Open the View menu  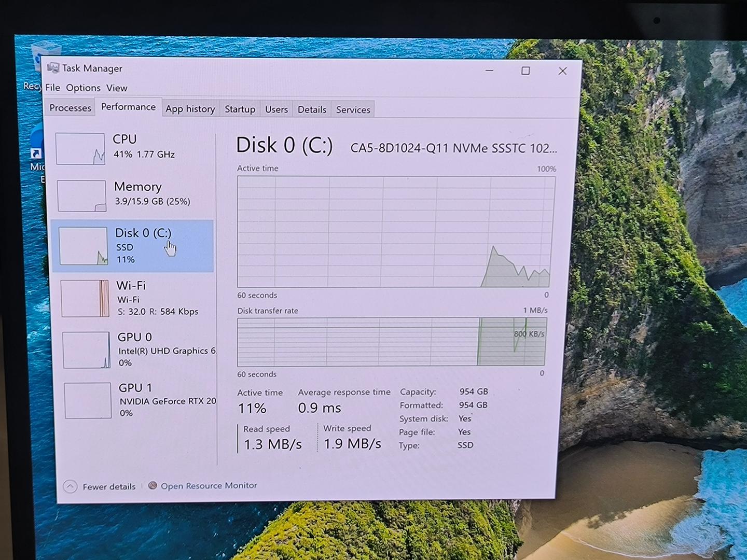point(117,88)
